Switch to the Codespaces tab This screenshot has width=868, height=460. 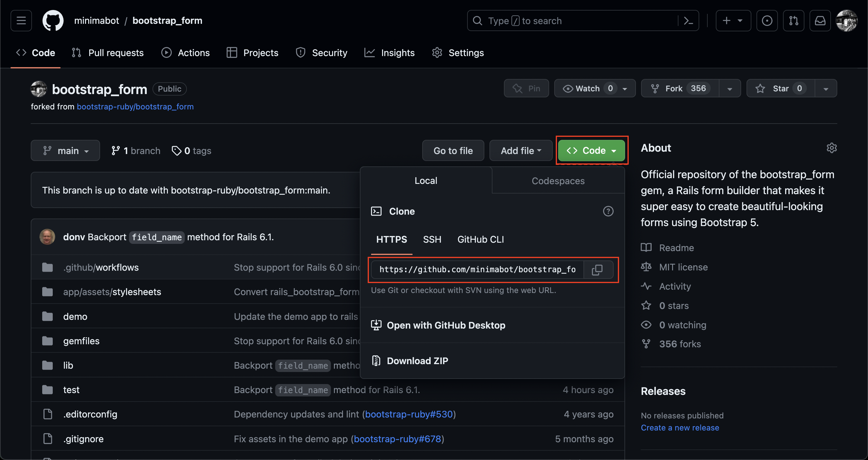pos(558,181)
